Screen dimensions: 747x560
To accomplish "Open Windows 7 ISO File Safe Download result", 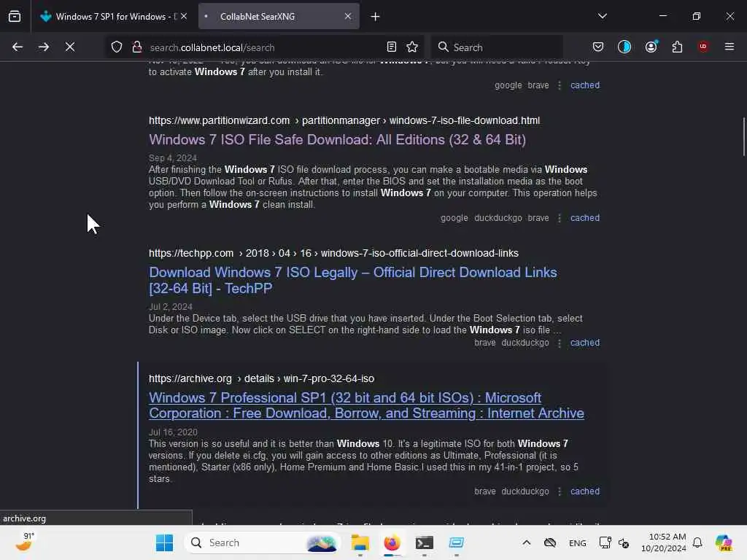I will tap(337, 139).
